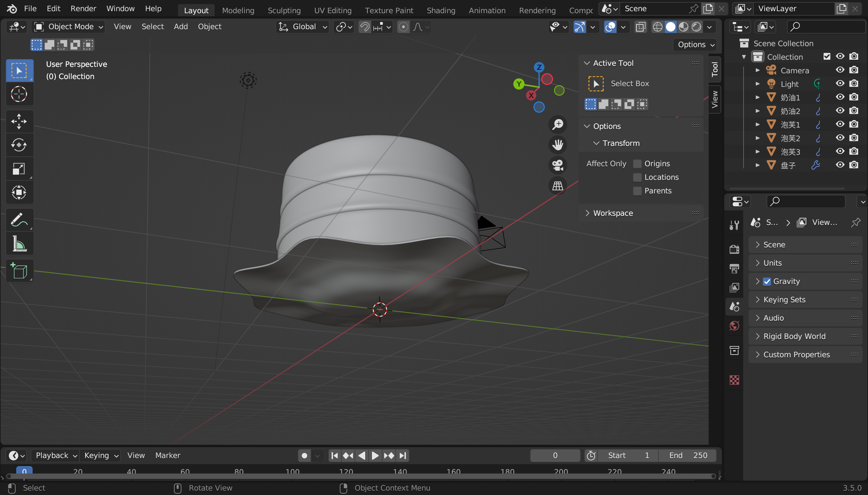Image resolution: width=868 pixels, height=495 pixels.
Task: Open the Options dropdown in viewport header
Action: (695, 44)
